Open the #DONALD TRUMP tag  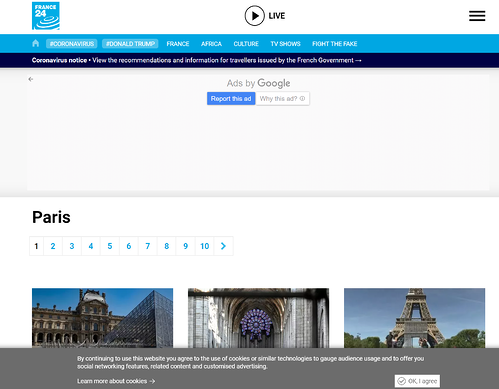click(x=130, y=44)
